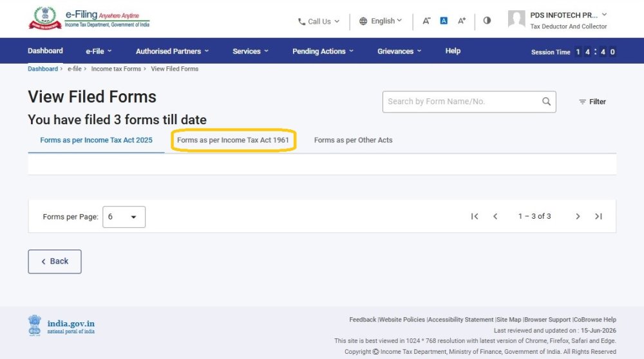Viewport: 644px width, 359px height.
Task: Open Browser Support footer link
Action: [x=547, y=320]
